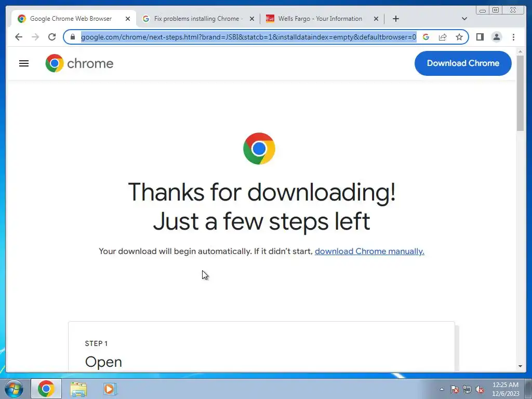Open Windows Media Player from taskbar
Viewport: 532px width, 399px height.
coord(110,389)
